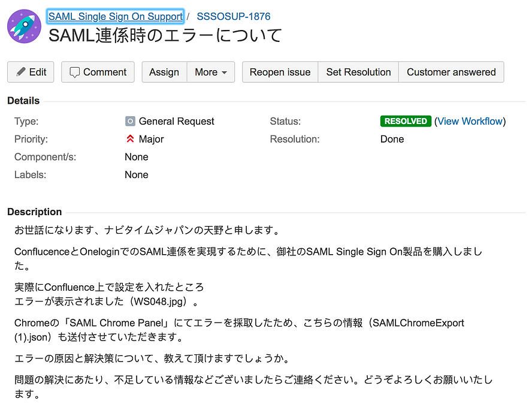Open the View Workflow link
Screen dimensions: 532x419
(470, 121)
